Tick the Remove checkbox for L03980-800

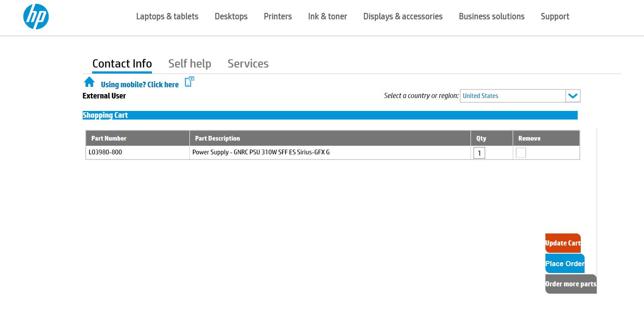521,153
